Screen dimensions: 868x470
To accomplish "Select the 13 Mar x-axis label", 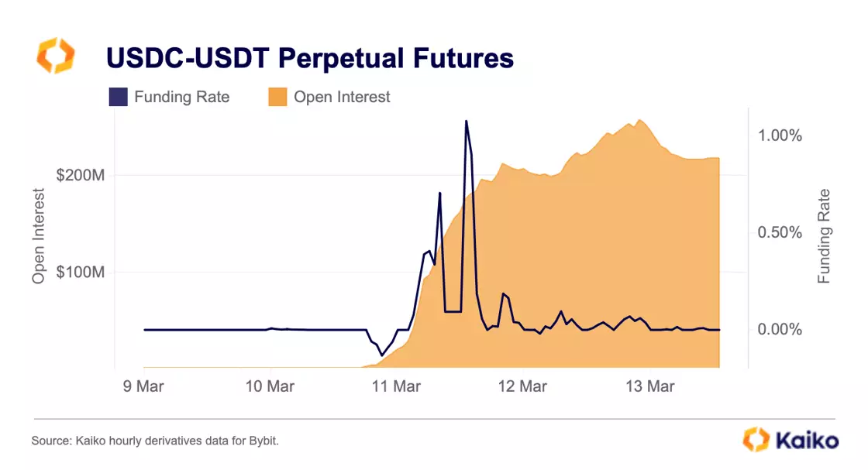I will tap(649, 386).
